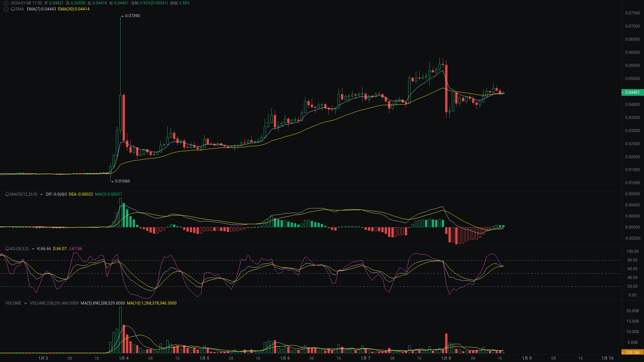Image resolution: width=644 pixels, height=362 pixels.
Task: Expand the KDJ(9,3,3) dropdown arrow
Action: [33, 249]
